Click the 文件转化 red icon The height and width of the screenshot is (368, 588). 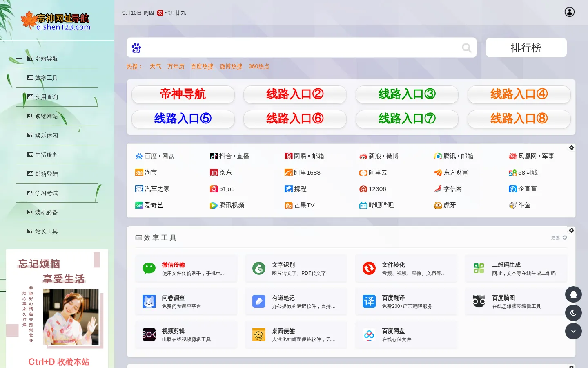[369, 268]
